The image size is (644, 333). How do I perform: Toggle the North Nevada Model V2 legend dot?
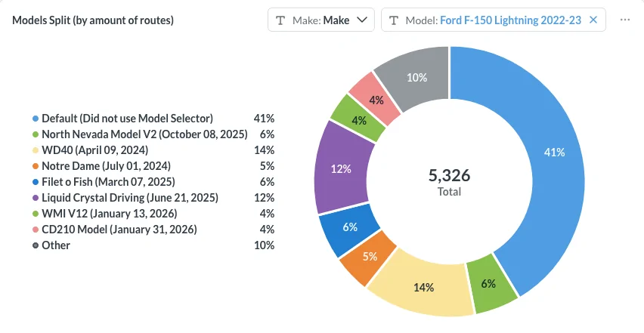36,134
